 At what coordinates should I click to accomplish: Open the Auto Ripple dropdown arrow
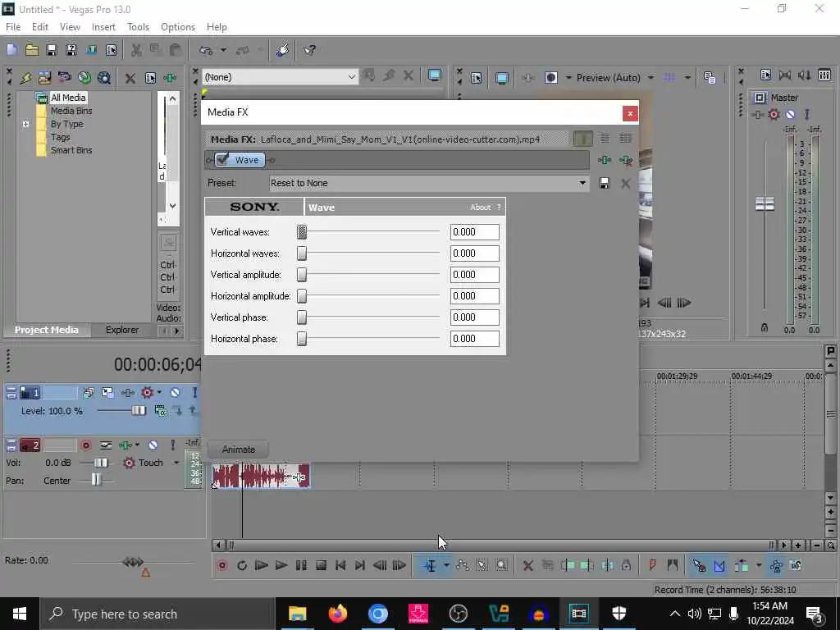[759, 566]
